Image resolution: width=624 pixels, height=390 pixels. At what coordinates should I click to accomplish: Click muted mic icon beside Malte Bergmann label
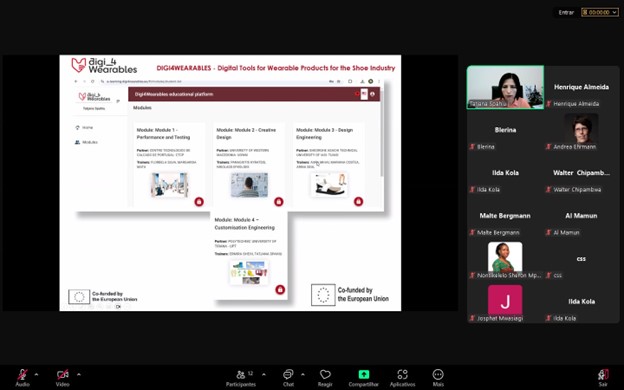click(x=472, y=233)
